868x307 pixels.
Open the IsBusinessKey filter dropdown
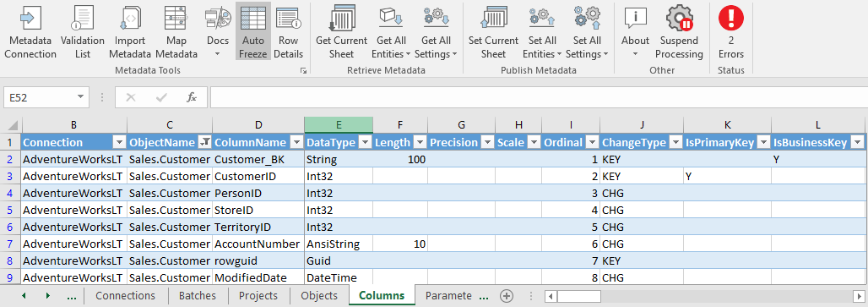click(858, 142)
